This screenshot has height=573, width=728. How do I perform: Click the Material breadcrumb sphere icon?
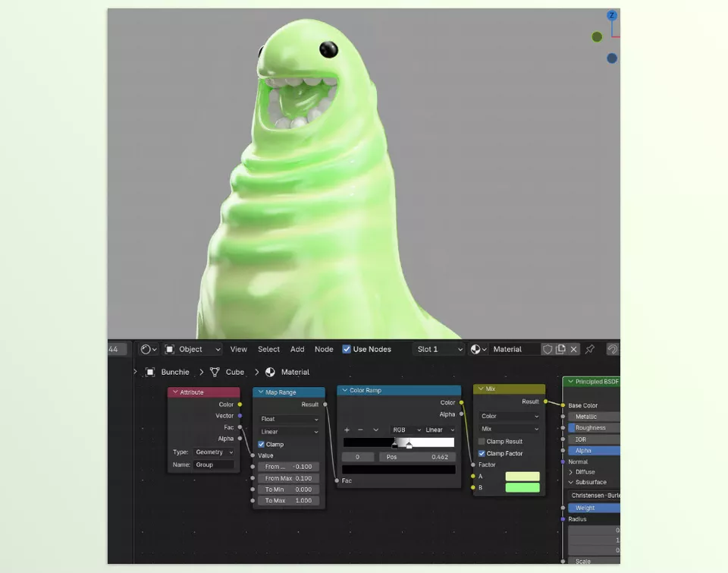coord(270,372)
